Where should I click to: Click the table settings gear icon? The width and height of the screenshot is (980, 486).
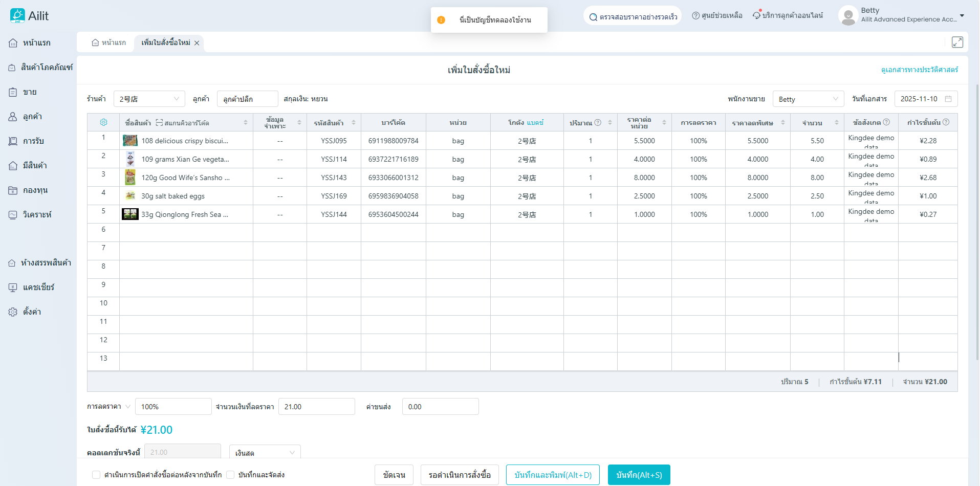click(x=103, y=122)
